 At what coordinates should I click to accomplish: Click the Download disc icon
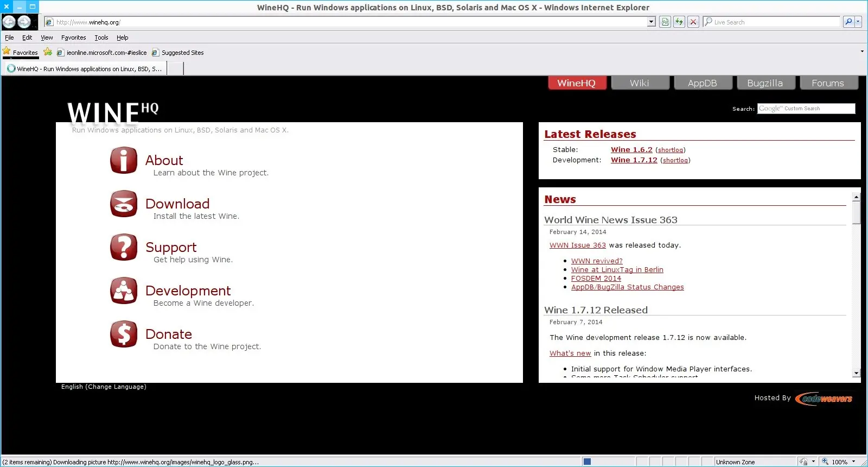tap(124, 204)
